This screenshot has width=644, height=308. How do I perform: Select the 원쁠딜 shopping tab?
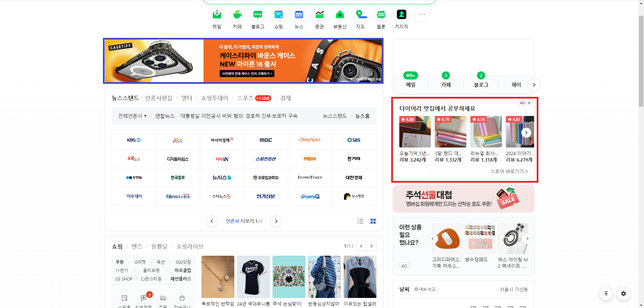(159, 246)
